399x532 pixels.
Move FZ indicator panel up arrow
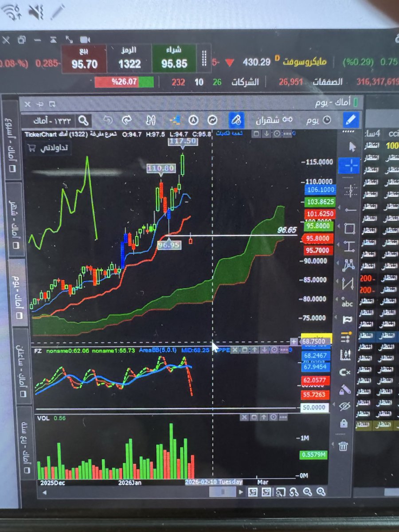[255, 350]
